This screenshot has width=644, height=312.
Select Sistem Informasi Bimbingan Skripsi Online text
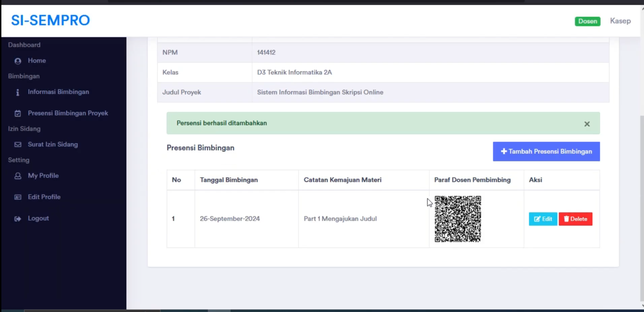(320, 92)
